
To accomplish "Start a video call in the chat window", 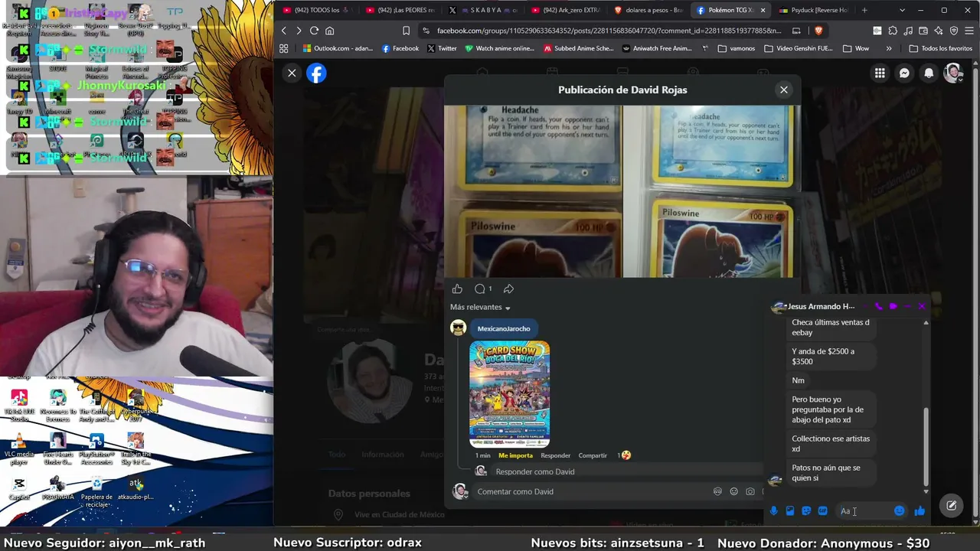I will [893, 306].
